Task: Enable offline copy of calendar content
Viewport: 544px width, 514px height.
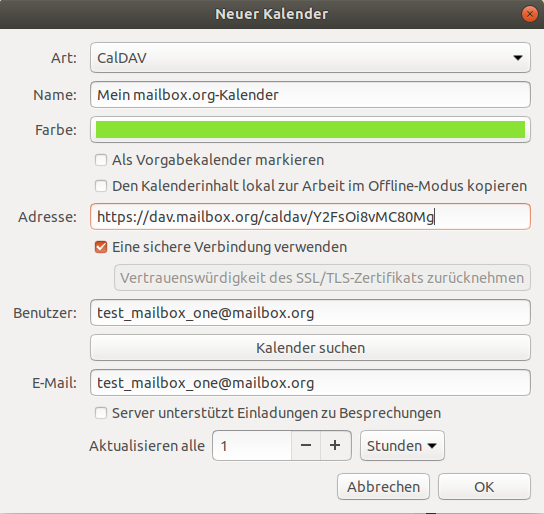Action: (101, 186)
